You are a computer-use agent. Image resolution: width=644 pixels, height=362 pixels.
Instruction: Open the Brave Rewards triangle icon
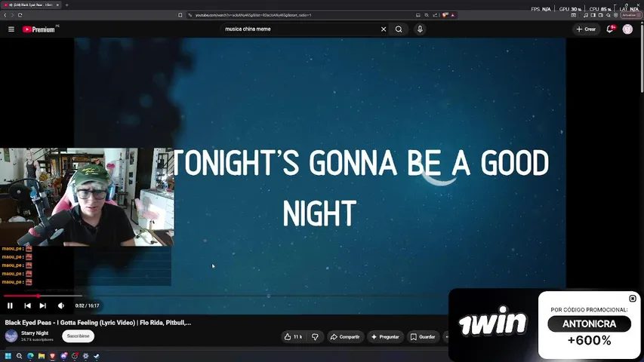click(452, 15)
